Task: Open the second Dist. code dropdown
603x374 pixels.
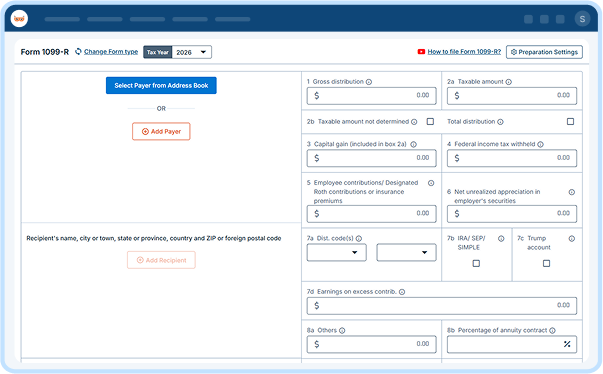Action: tap(406, 253)
